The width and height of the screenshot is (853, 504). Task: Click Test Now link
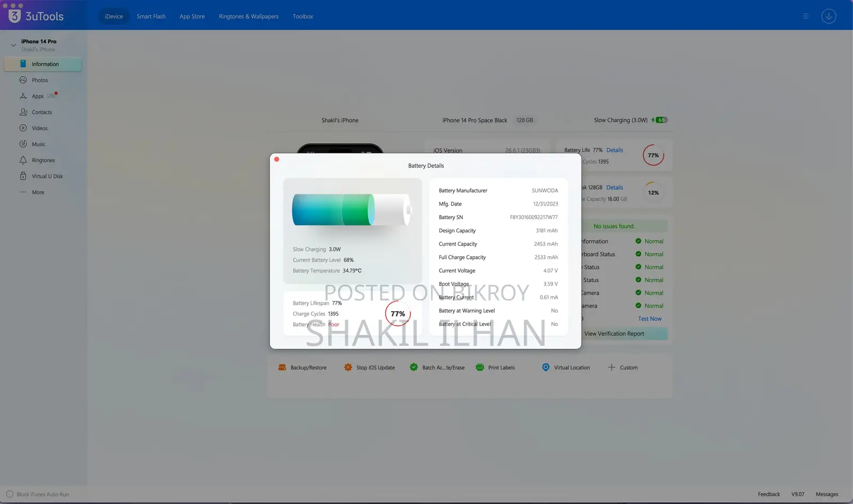[x=650, y=319]
